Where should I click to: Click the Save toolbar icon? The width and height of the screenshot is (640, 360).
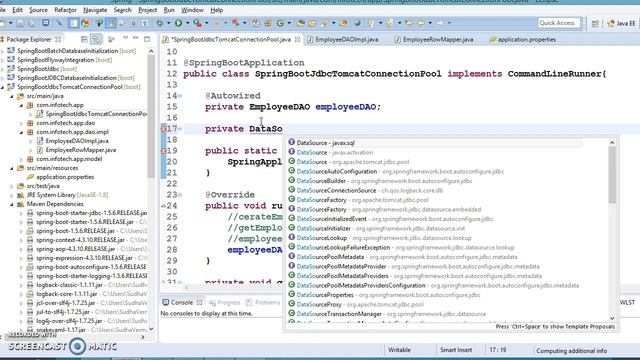coord(20,23)
